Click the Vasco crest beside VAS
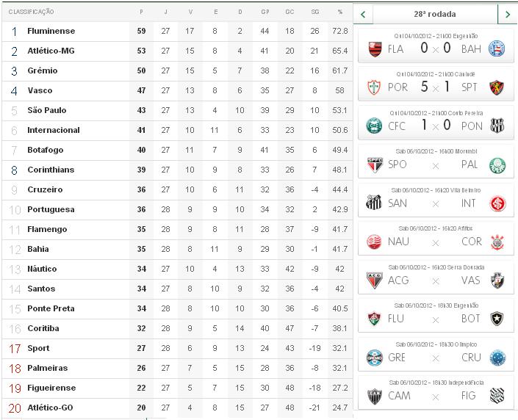Image resolution: width=518 pixels, height=420 pixels. point(497,280)
